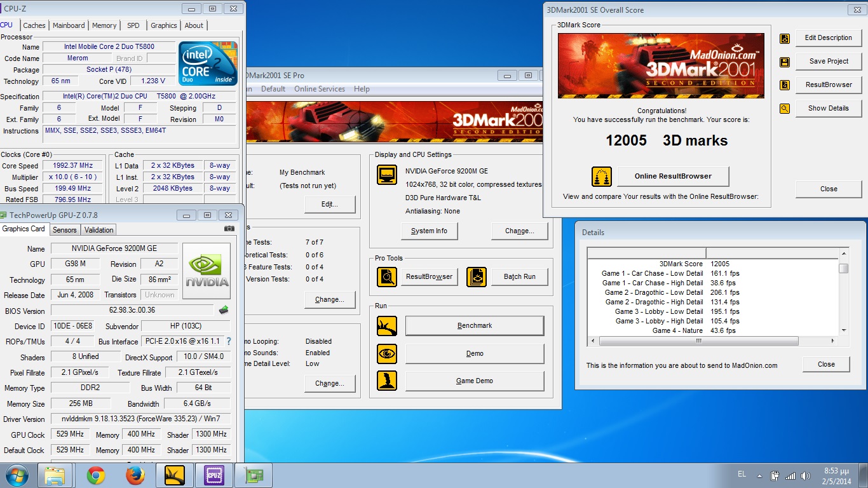This screenshot has width=868, height=488.
Task: Open the Online Services menu
Action: click(x=320, y=89)
